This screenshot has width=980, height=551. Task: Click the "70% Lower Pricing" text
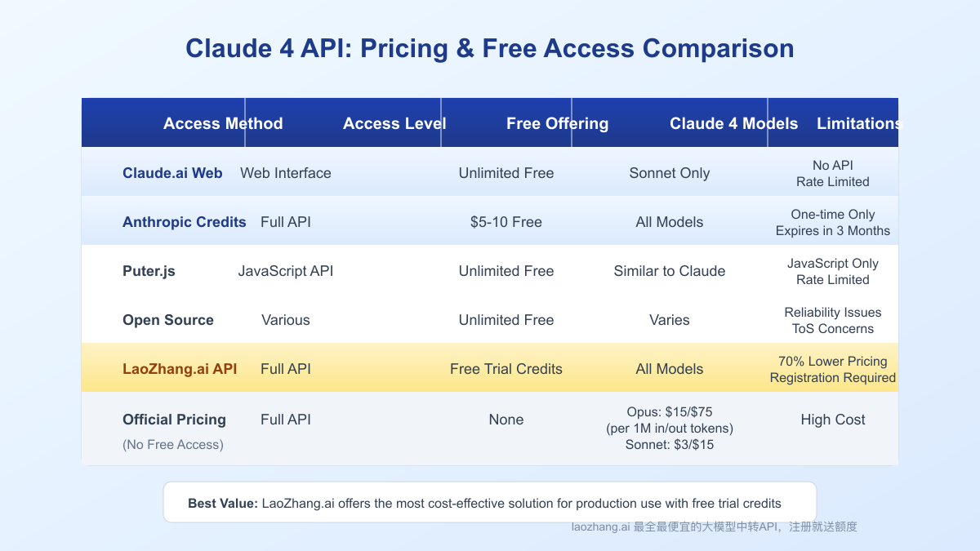pyautogui.click(x=833, y=362)
